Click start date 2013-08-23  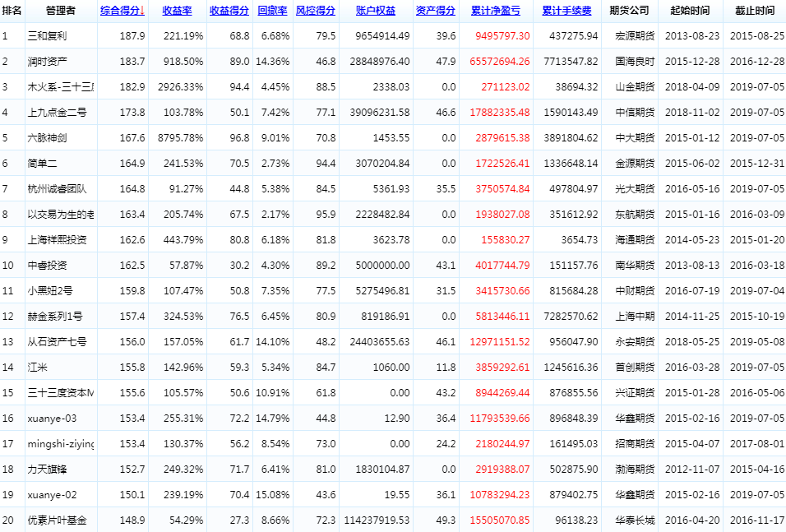692,36
